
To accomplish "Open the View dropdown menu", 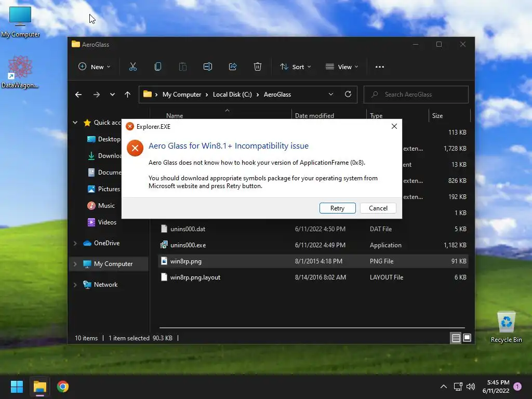I will tap(342, 67).
